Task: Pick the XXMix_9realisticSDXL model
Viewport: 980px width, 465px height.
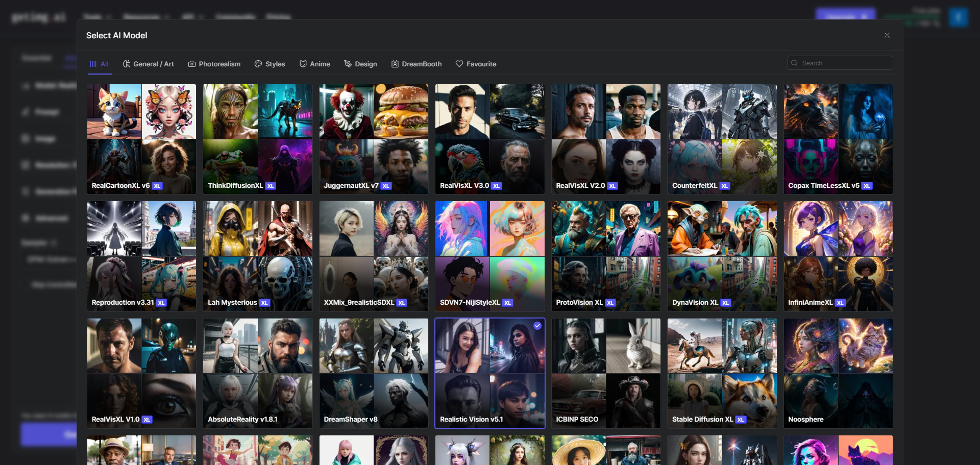Action: click(374, 256)
